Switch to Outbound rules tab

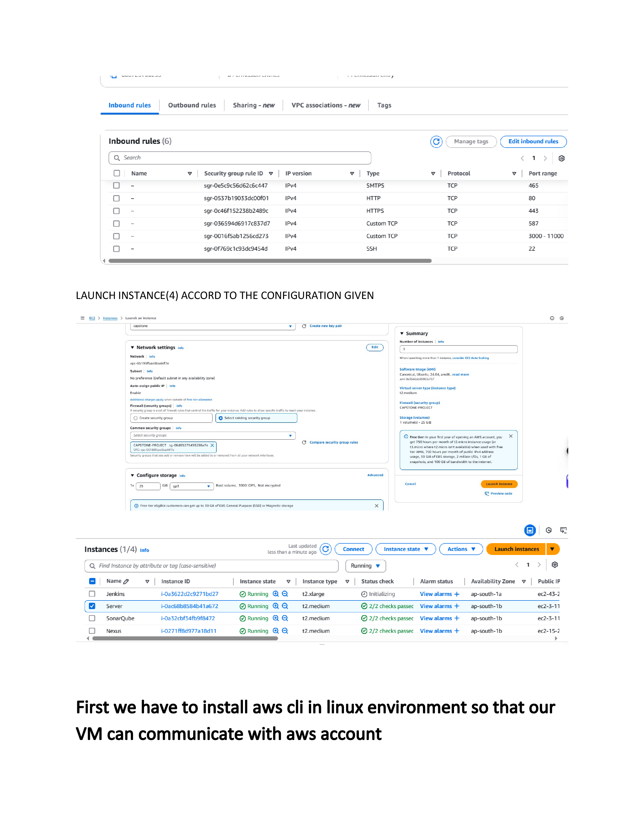tap(192, 105)
